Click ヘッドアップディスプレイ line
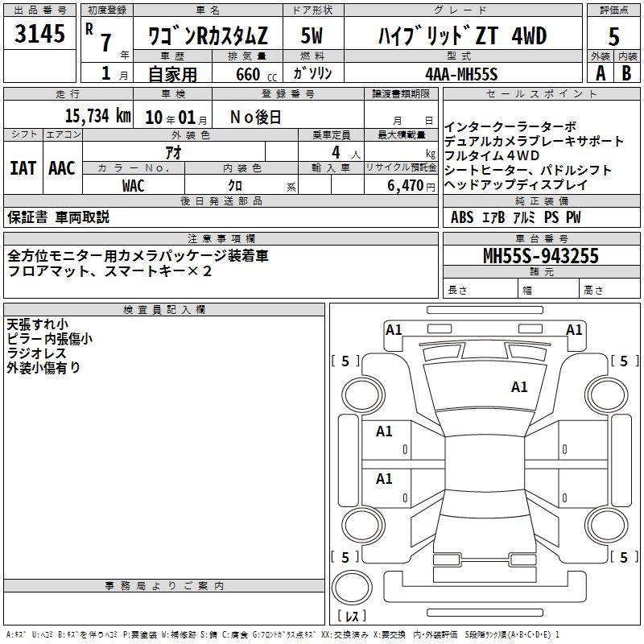 (x=516, y=184)
